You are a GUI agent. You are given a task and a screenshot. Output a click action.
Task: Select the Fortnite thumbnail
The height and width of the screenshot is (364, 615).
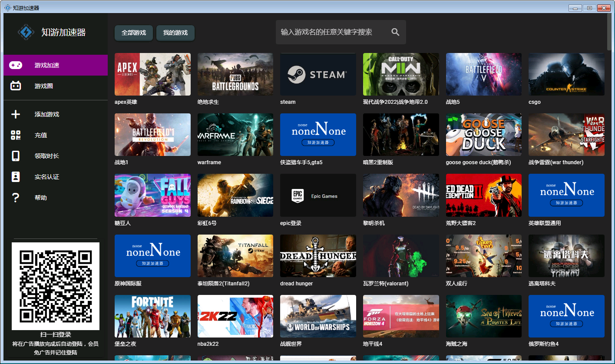[x=152, y=316]
